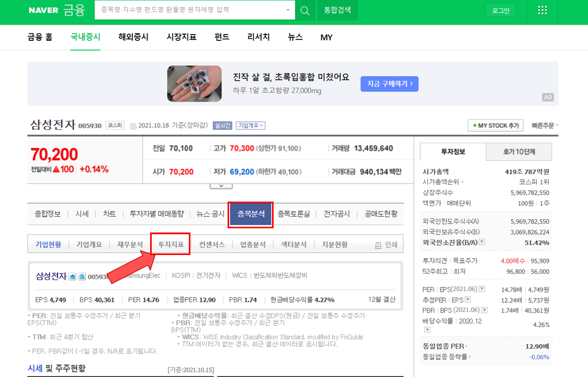Switch to the 종합정보 tab
Screen dimensions: 588x377
pos(48,214)
